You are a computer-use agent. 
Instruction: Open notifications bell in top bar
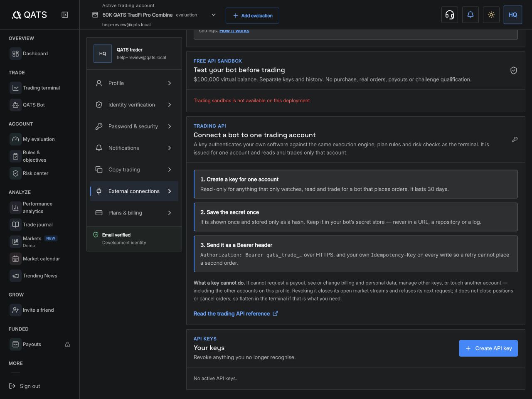click(470, 15)
